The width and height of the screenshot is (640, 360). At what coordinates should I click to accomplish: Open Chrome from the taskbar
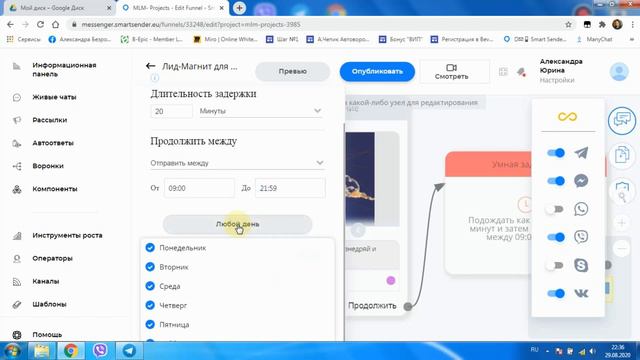(x=70, y=350)
